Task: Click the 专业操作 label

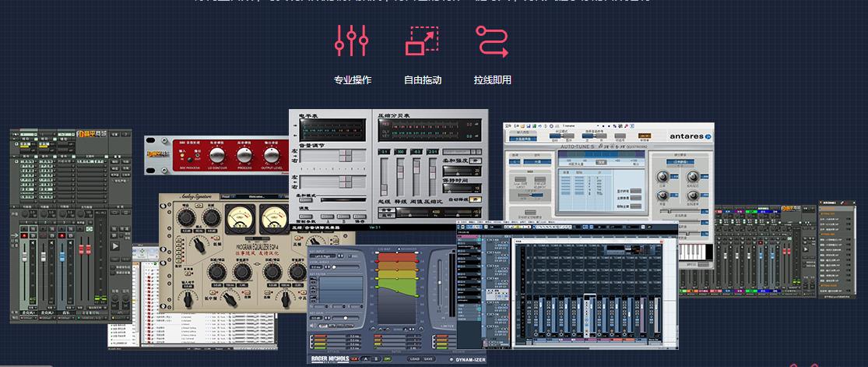Action: [352, 79]
